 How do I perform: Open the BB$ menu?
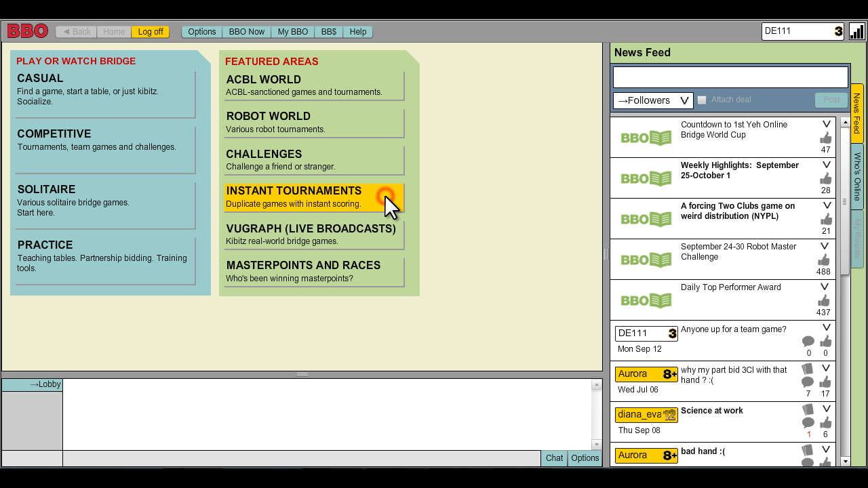(329, 32)
